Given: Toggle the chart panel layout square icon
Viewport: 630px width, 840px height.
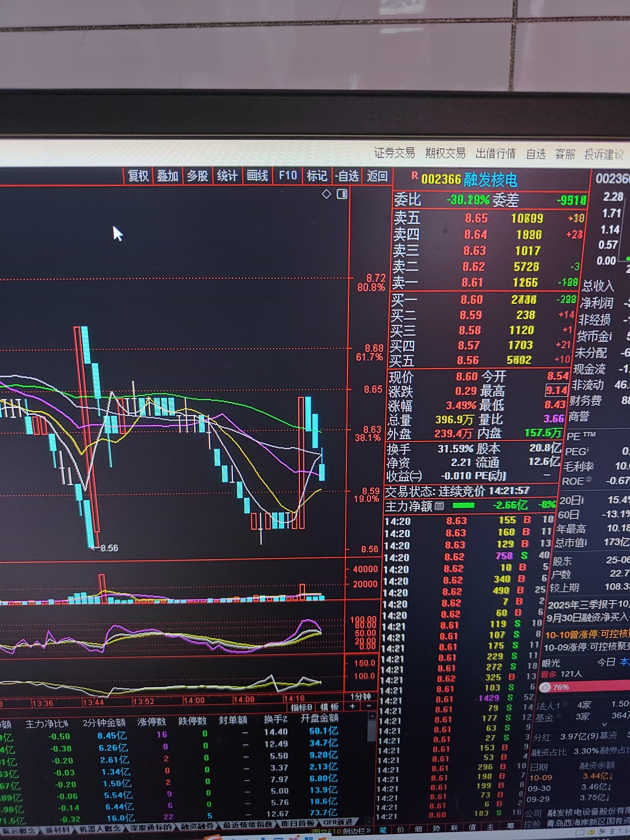Looking at the screenshot, I should pyautogui.click(x=342, y=194).
